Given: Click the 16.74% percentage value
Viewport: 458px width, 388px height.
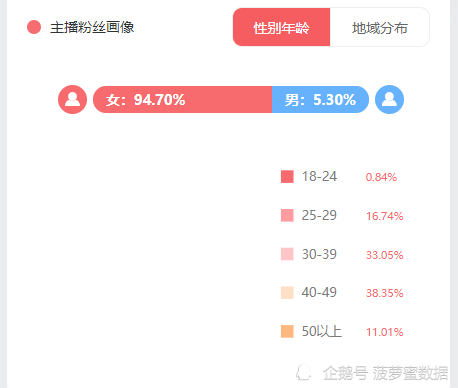Looking at the screenshot, I should tap(385, 216).
